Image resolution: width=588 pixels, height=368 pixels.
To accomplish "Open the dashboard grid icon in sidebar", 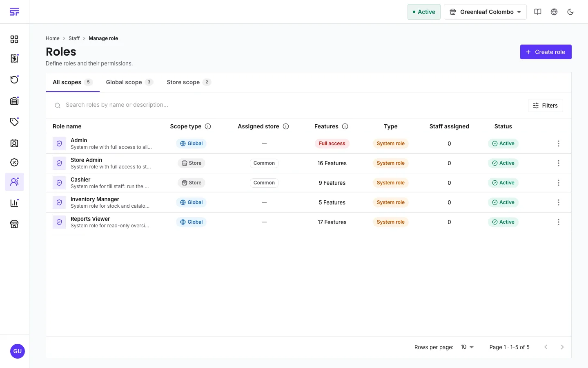I will pos(14,39).
